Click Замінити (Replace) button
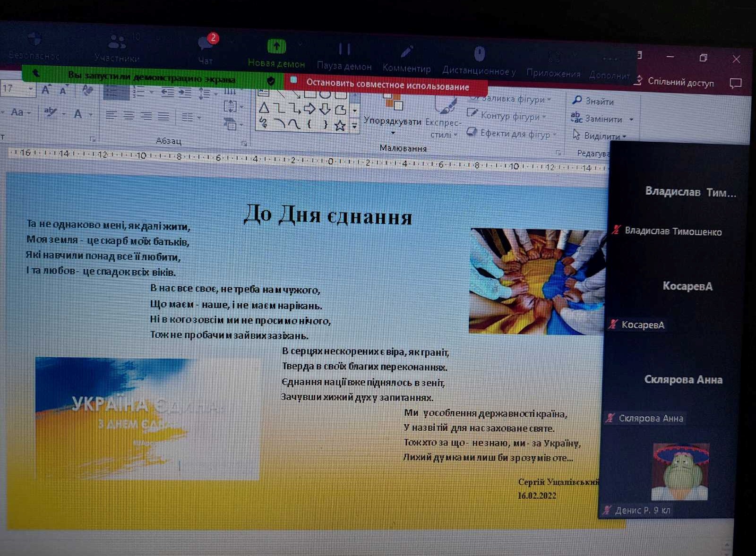756x556 pixels. click(x=601, y=119)
